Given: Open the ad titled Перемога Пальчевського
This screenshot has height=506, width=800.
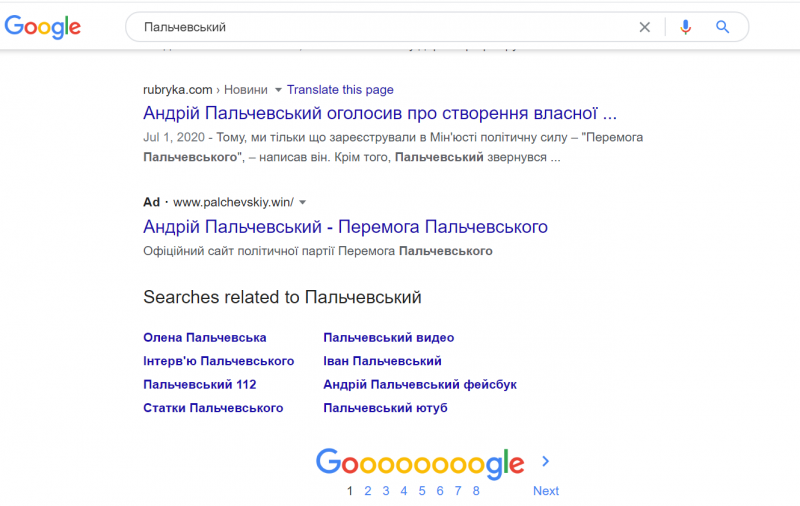Looking at the screenshot, I should [345, 227].
